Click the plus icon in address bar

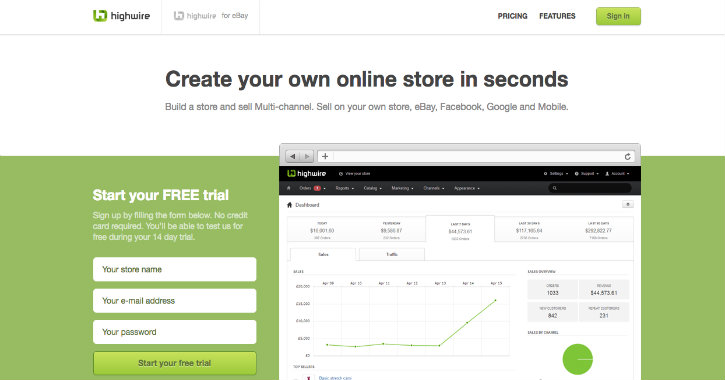325,156
